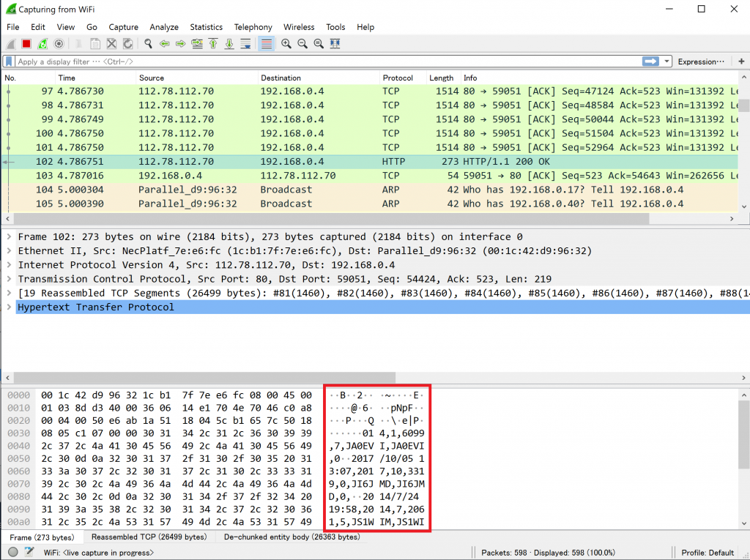
Task: Expand the Ethernet II tree row
Action: (x=9, y=250)
